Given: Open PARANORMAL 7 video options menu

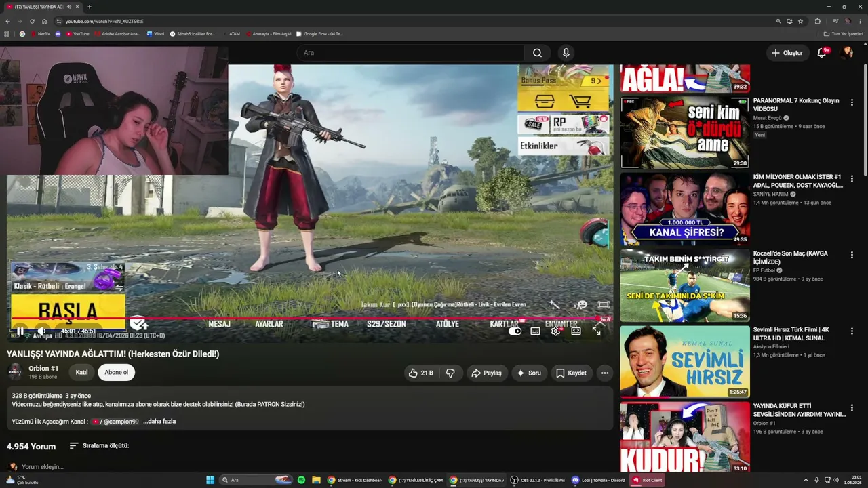Looking at the screenshot, I should click(852, 102).
